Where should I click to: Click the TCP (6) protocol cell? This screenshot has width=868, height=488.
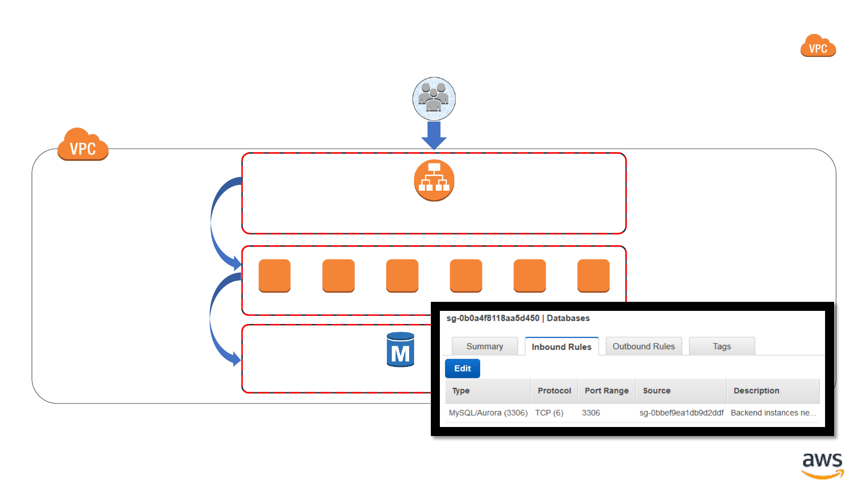pyautogui.click(x=549, y=413)
